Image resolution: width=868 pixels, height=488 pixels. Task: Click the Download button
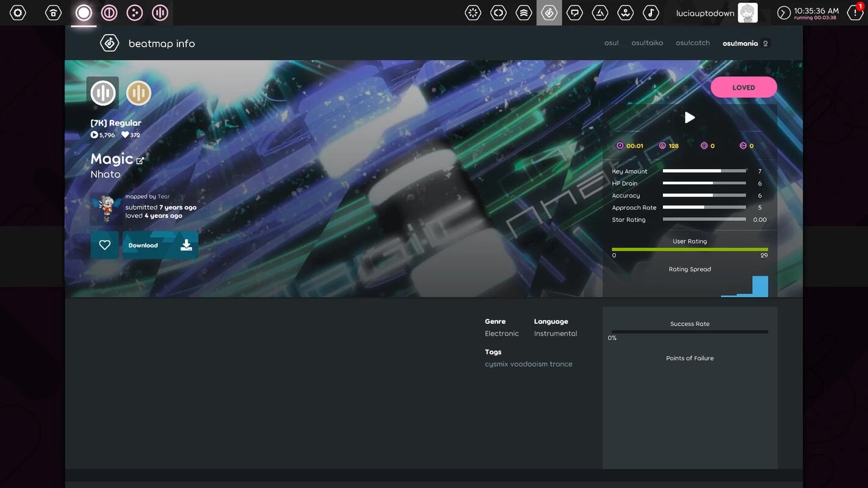click(x=160, y=245)
